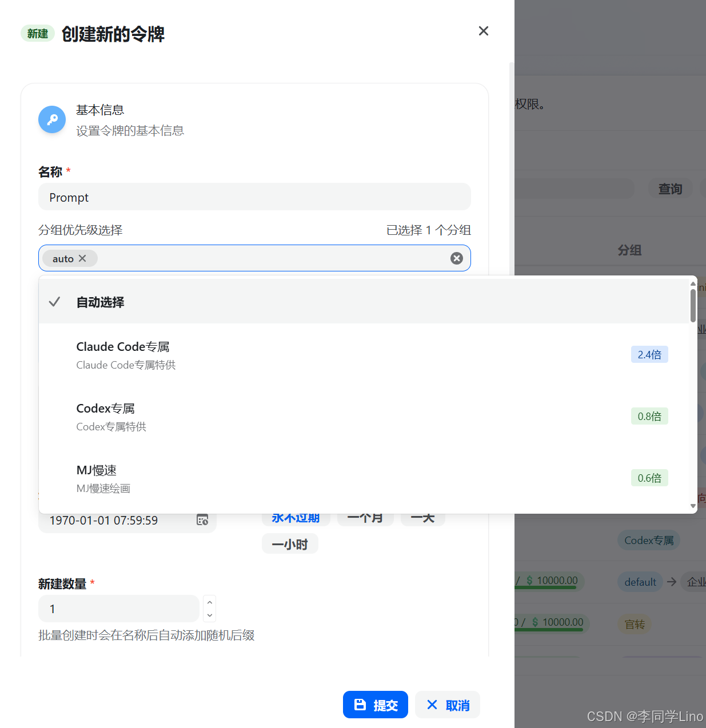Click the 新建 badge beside the title
This screenshot has width=706, height=728.
pyautogui.click(x=38, y=34)
